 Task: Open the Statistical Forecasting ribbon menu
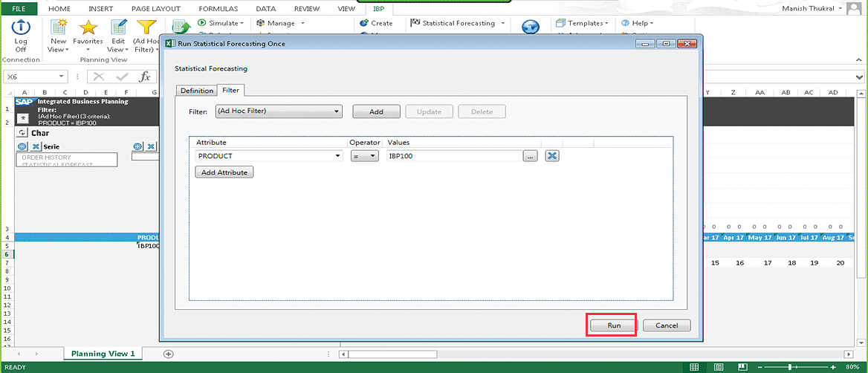coord(458,23)
